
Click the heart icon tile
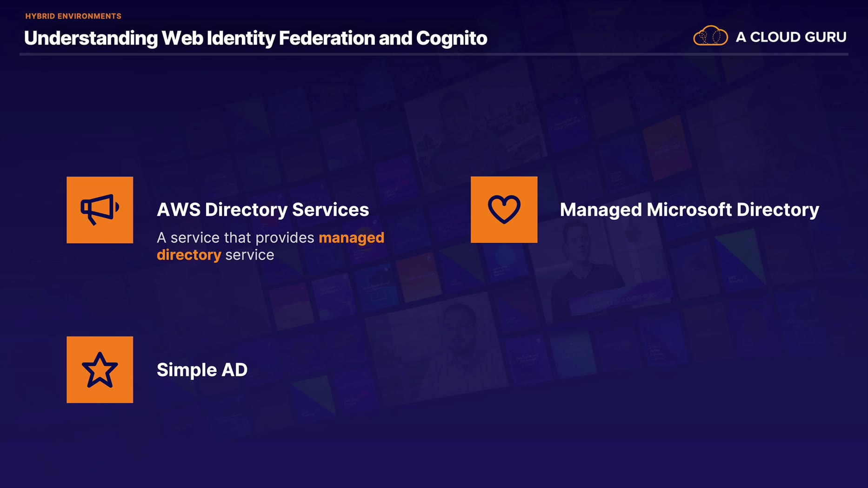(x=504, y=210)
